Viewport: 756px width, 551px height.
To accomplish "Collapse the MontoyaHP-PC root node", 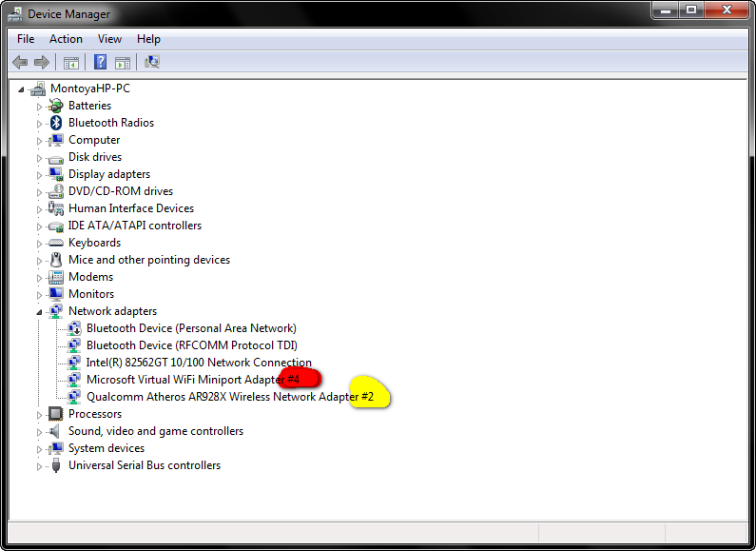I will pyautogui.click(x=21, y=89).
